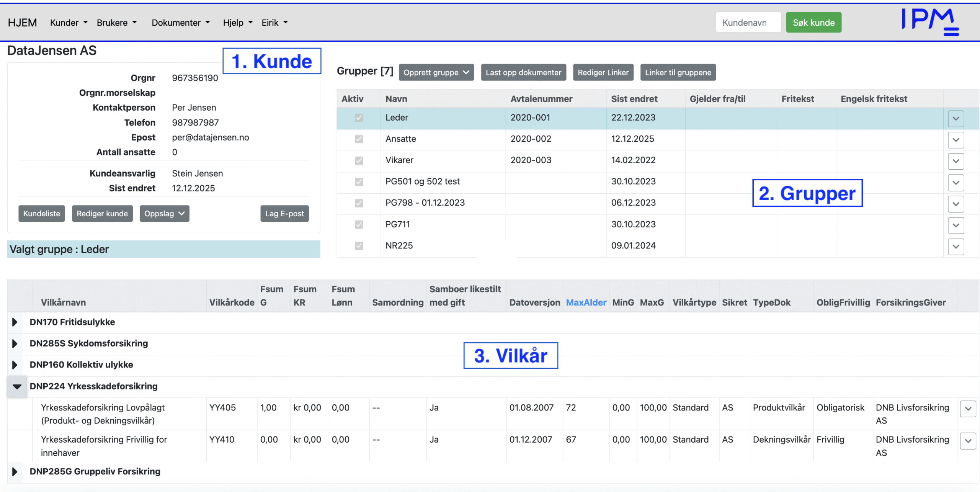Screen dimensions: 980x492
Task: Open the Opprett gruppe dropdown
Action: click(436, 72)
